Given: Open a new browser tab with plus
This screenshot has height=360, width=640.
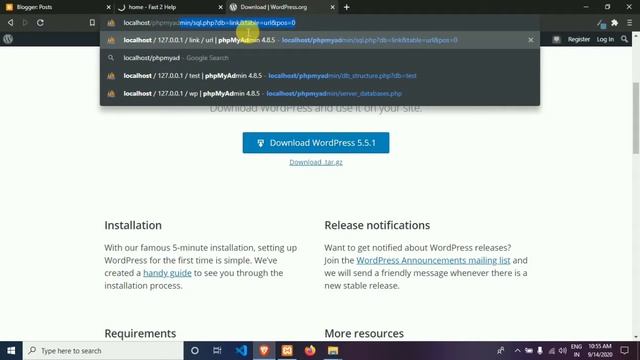Looking at the screenshot, I should (347, 7).
